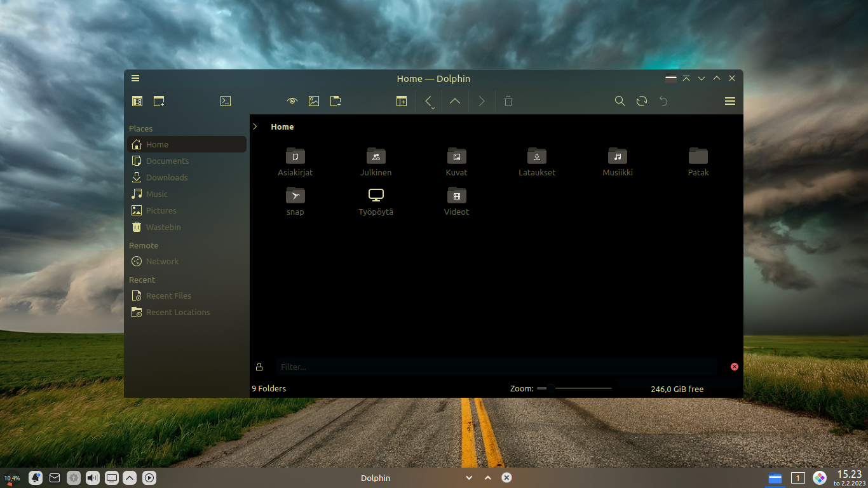This screenshot has height=488, width=868.
Task: Go up to parent folder
Action: tap(455, 101)
